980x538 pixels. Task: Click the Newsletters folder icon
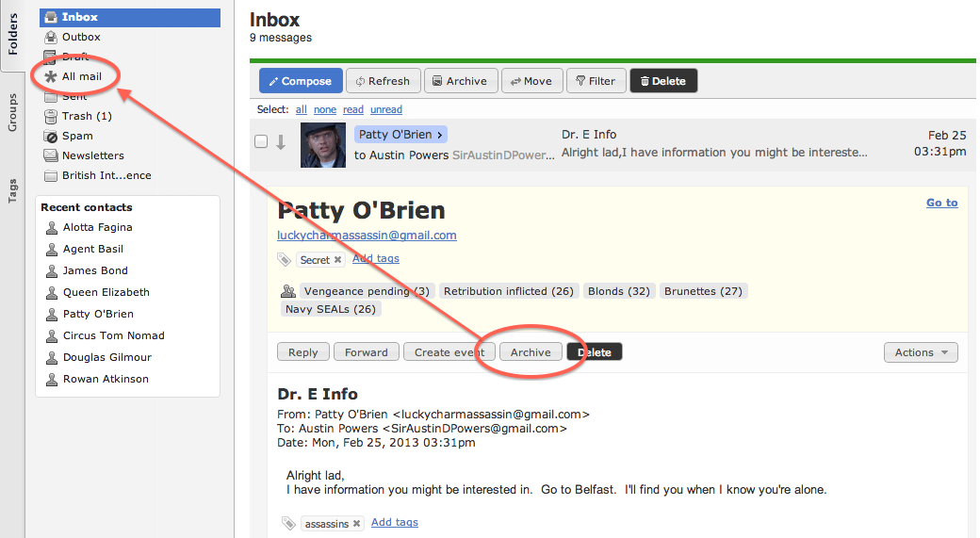51,156
